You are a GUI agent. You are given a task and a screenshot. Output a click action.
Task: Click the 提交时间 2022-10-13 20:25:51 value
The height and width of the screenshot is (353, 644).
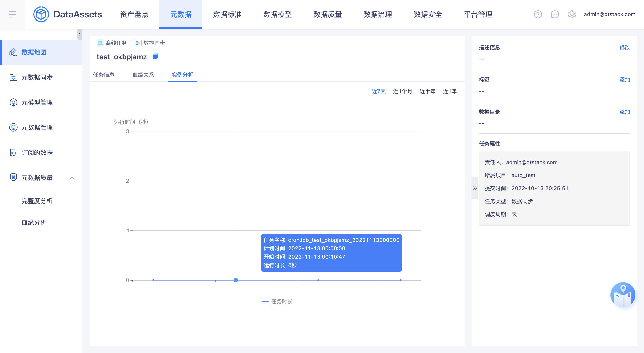pyautogui.click(x=540, y=188)
